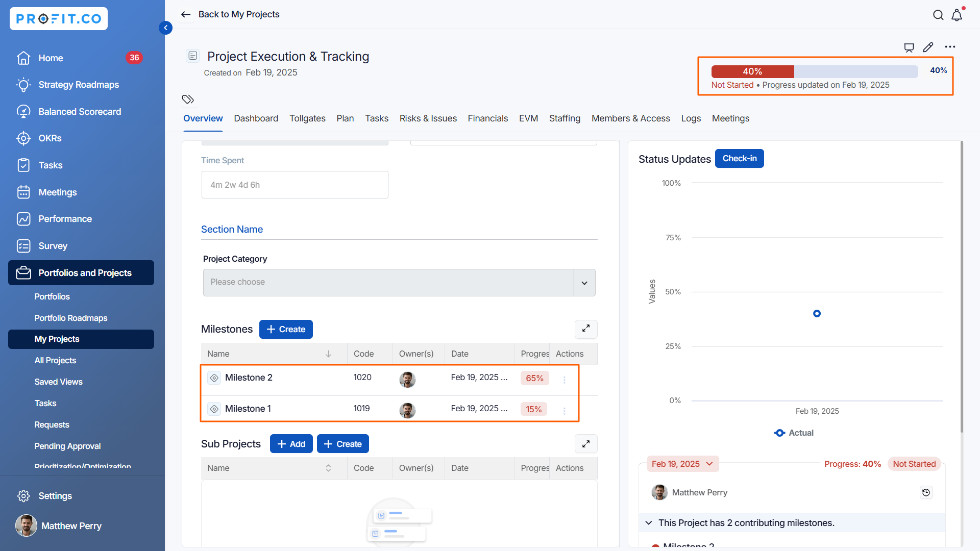The width and height of the screenshot is (980, 551).
Task: Click the notifications bell icon
Action: point(957,15)
